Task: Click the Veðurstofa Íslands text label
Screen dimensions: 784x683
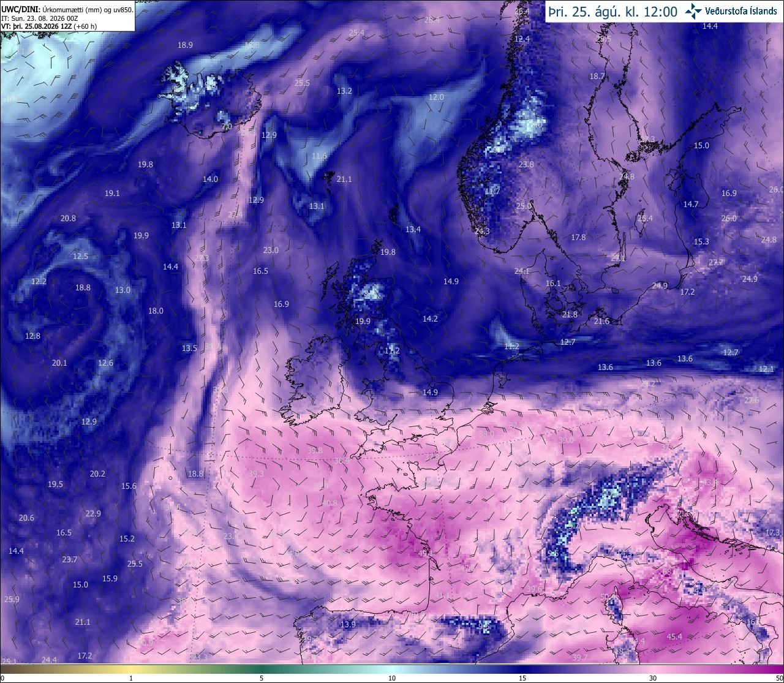Action: coord(741,11)
